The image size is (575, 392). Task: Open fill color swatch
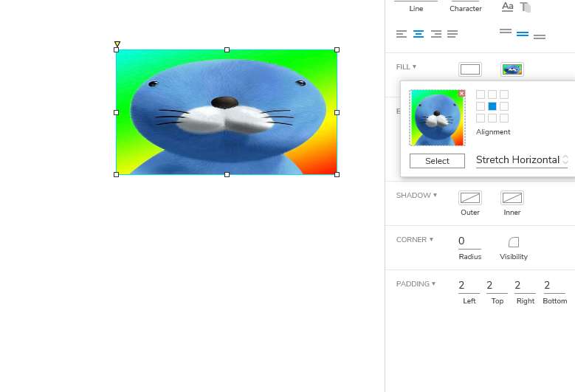[470, 69]
